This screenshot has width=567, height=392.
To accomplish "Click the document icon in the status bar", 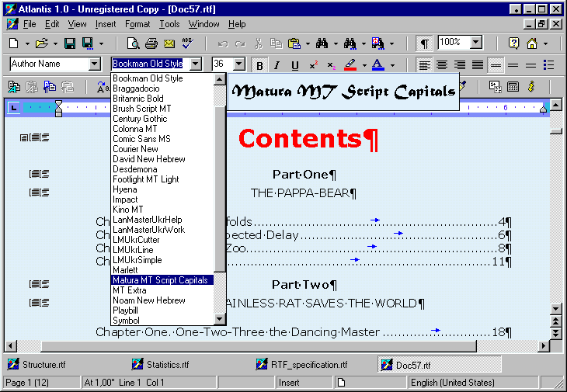I will click(341, 382).
